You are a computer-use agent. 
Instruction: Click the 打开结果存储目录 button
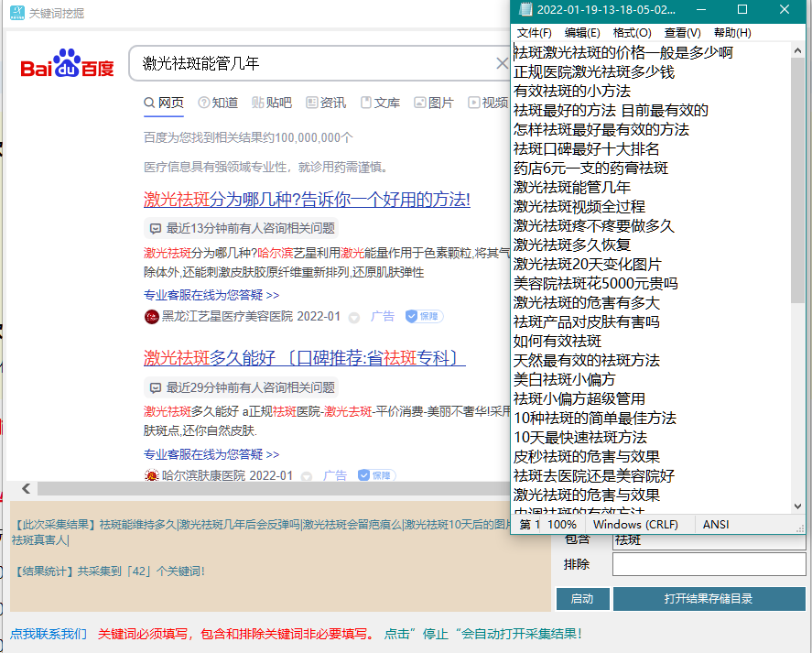709,599
